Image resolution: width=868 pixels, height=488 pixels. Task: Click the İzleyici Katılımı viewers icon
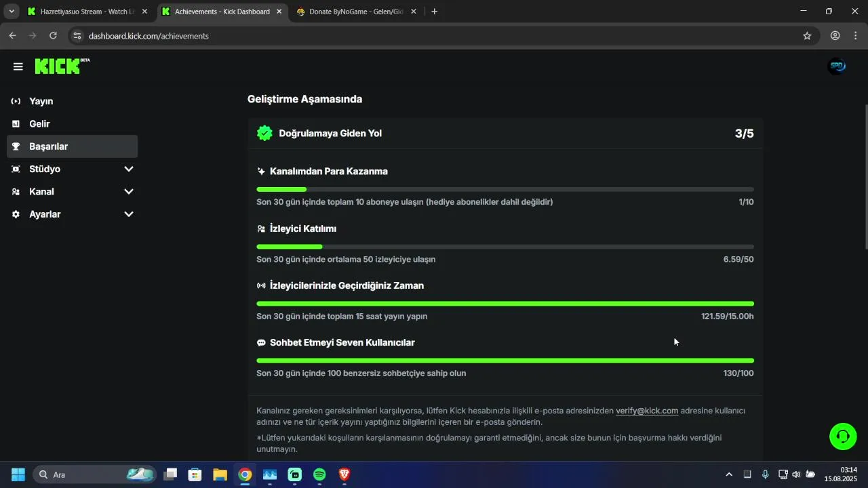coord(261,229)
